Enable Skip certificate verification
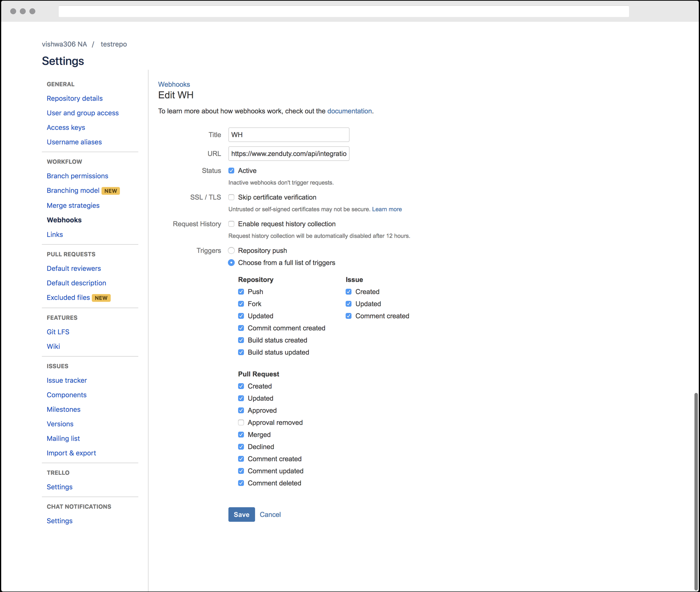The height and width of the screenshot is (592, 700). click(x=231, y=197)
